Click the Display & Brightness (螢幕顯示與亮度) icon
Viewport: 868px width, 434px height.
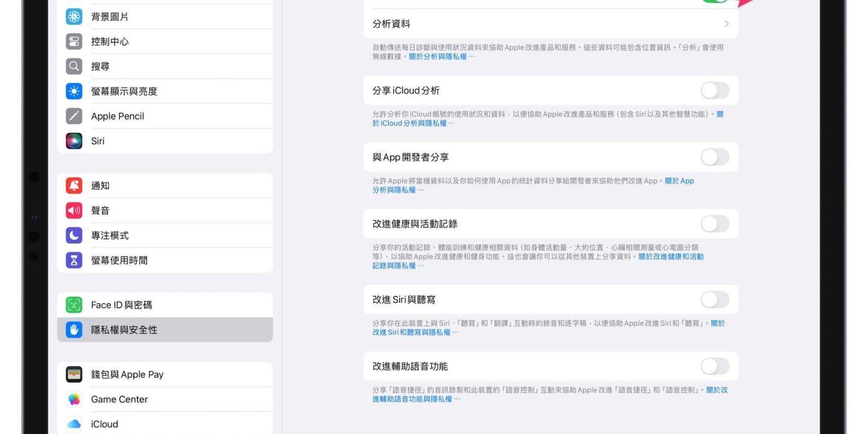point(74,92)
